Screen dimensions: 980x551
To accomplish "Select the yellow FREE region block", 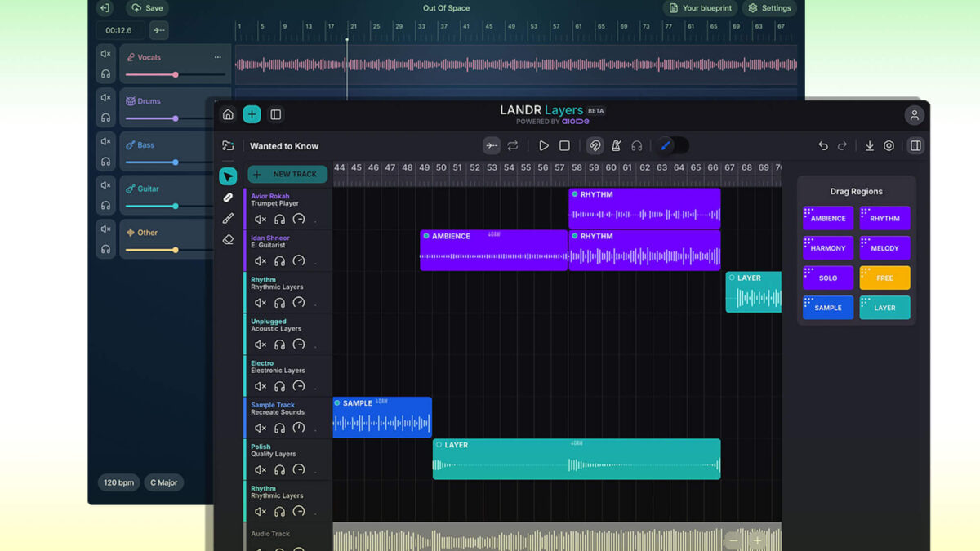I will pos(884,278).
